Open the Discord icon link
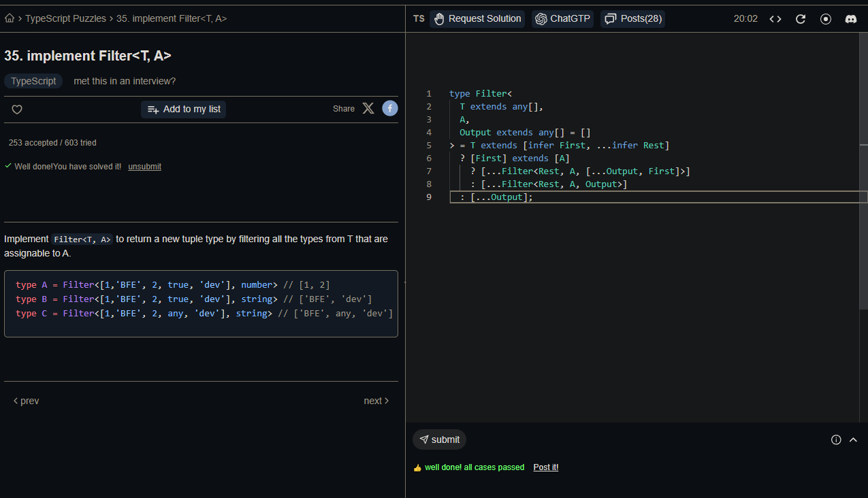This screenshot has width=868, height=498. 851,19
